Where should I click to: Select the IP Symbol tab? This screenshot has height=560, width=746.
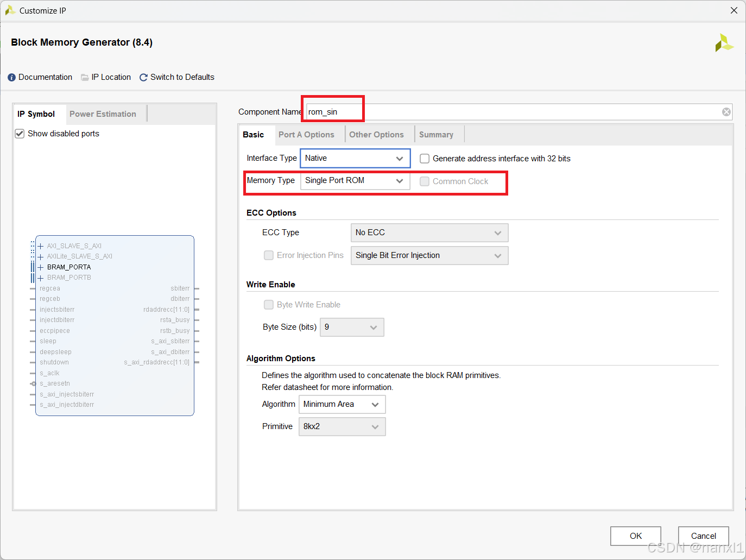(36, 114)
